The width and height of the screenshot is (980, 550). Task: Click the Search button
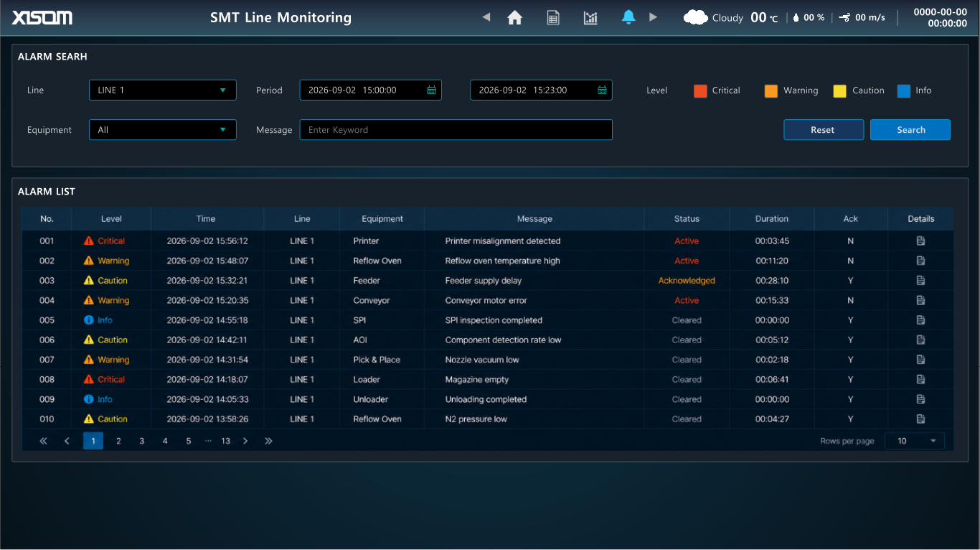[x=910, y=130]
